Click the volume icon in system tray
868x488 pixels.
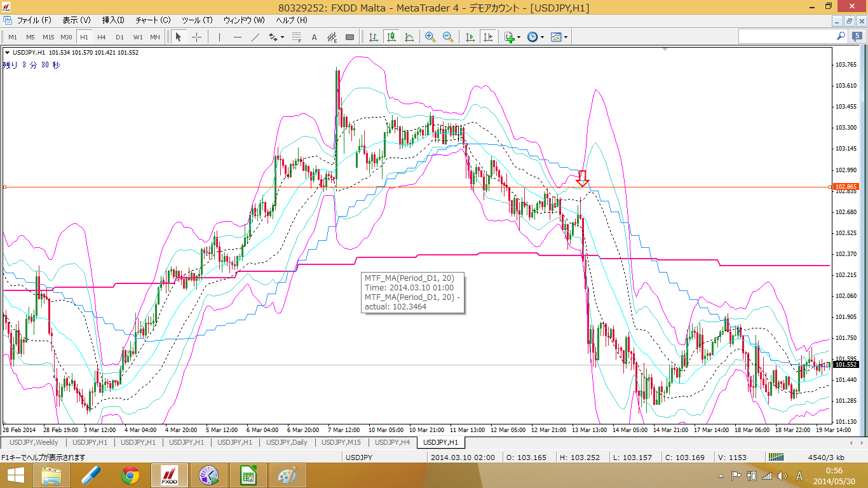783,476
